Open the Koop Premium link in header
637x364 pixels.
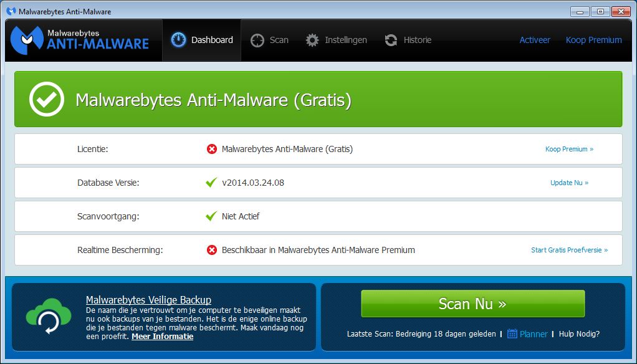tap(593, 40)
